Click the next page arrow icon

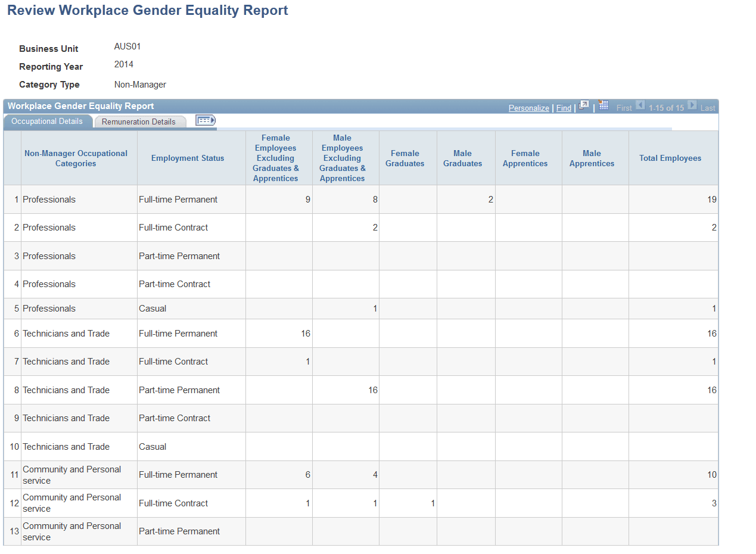(691, 105)
